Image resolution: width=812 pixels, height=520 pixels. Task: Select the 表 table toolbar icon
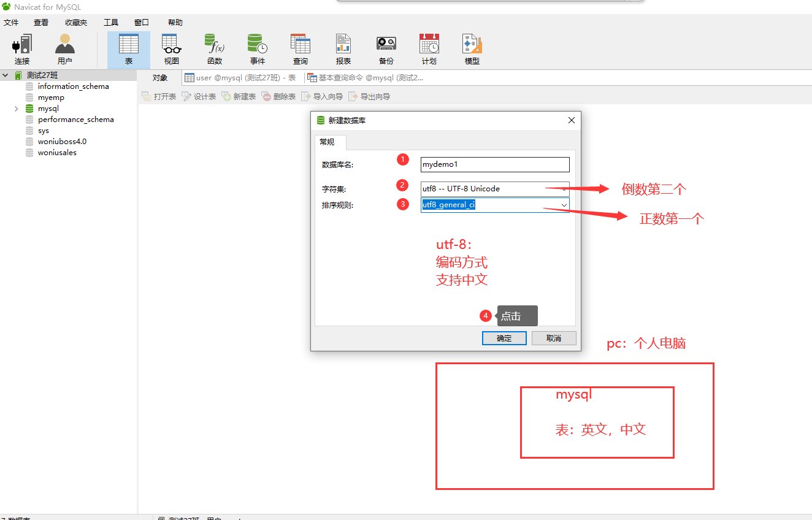tap(129, 50)
